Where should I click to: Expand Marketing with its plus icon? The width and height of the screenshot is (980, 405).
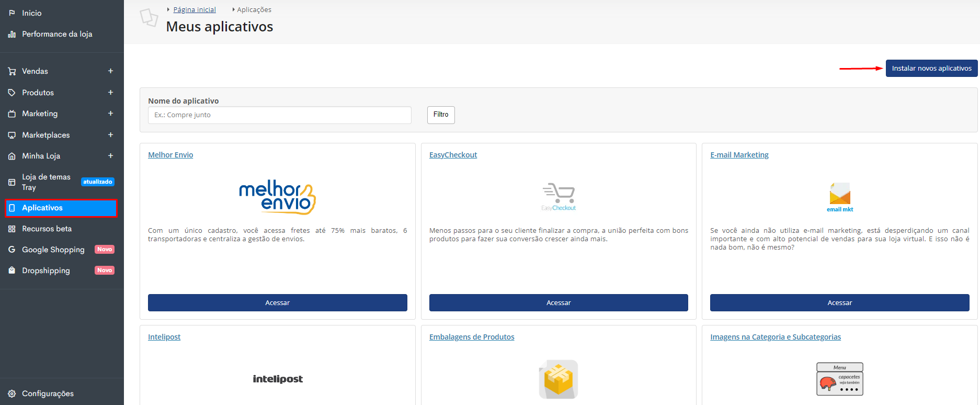point(110,114)
